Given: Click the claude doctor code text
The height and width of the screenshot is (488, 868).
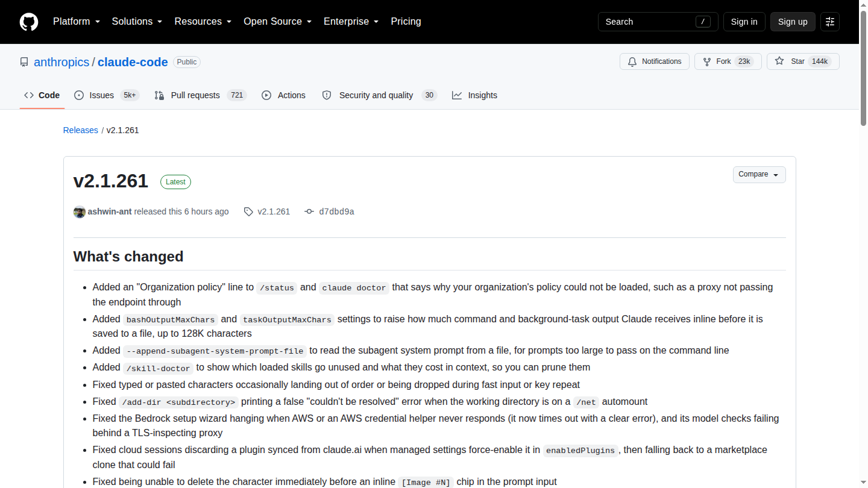Looking at the screenshot, I should (354, 288).
